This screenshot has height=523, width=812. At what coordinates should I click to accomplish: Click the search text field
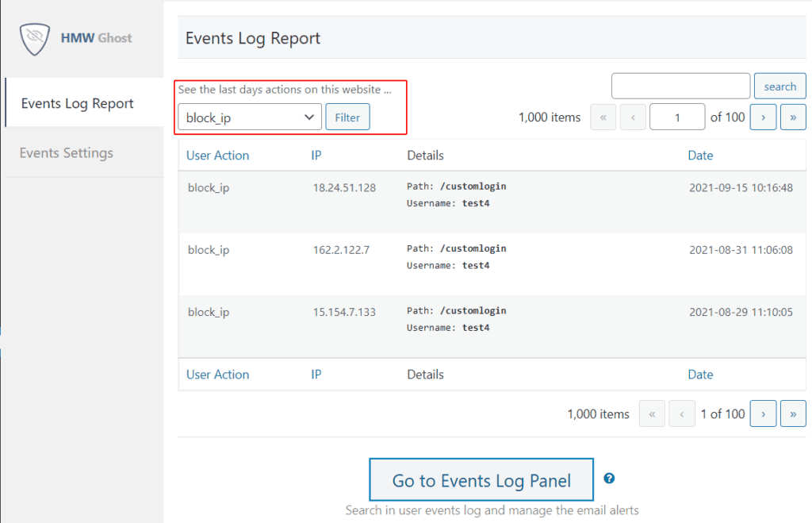coord(680,87)
